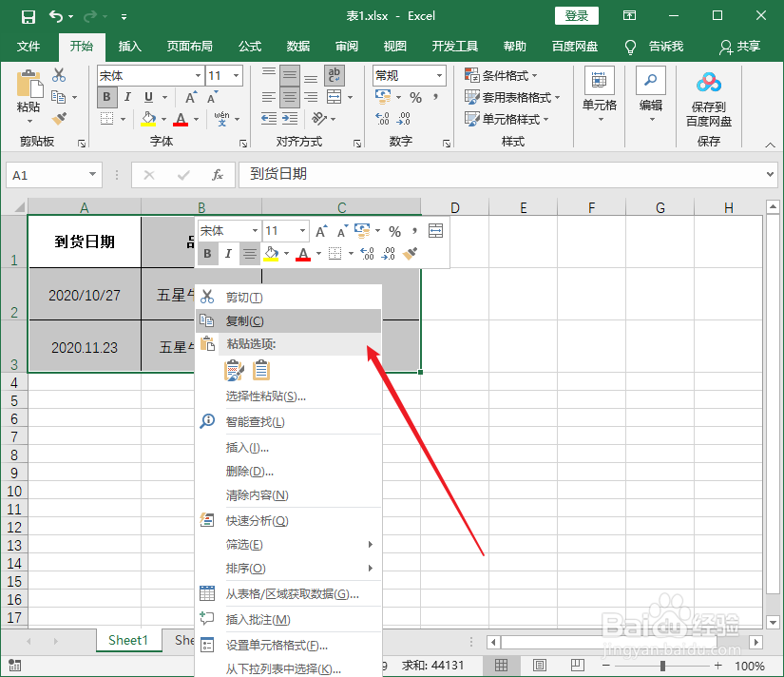The image size is (784, 677).
Task: Undo the last action
Action: (55, 16)
